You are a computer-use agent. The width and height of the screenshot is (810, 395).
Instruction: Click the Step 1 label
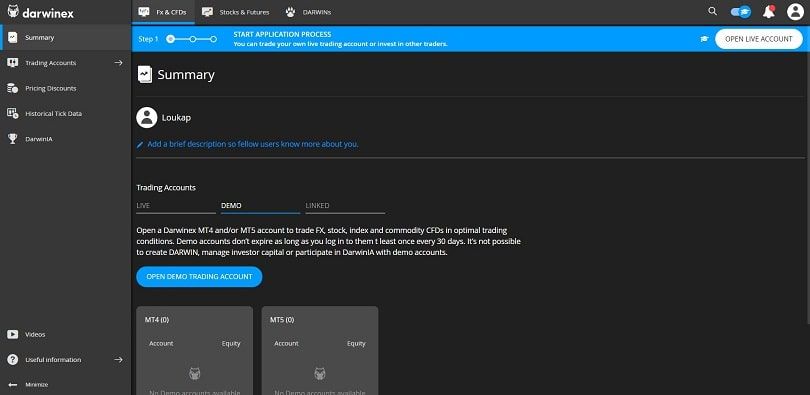tap(148, 39)
